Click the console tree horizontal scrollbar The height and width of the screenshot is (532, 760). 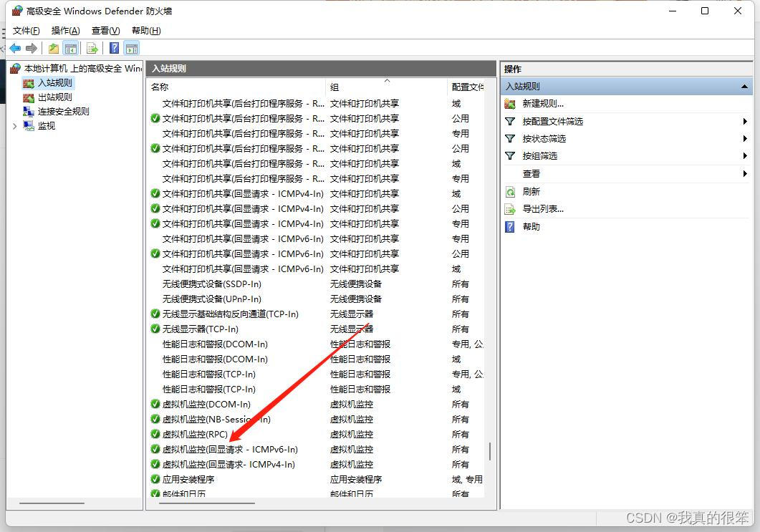point(52,503)
